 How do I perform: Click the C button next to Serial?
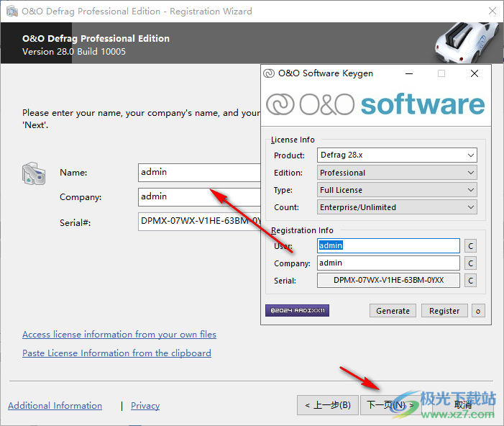pyautogui.click(x=471, y=281)
